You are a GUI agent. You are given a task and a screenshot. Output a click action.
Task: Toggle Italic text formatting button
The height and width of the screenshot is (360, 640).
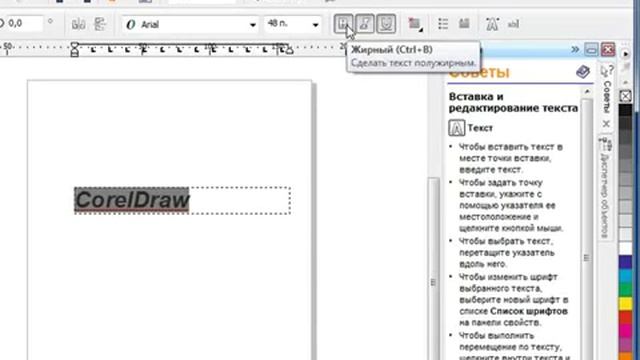point(365,24)
